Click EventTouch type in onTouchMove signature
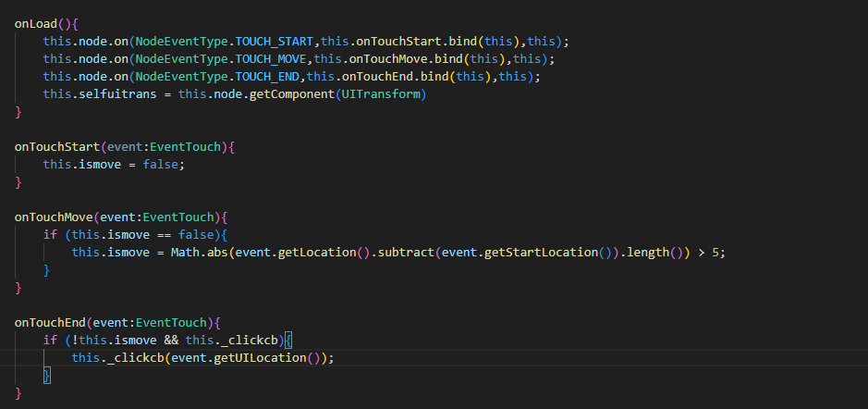The image size is (868, 409). pos(178,217)
